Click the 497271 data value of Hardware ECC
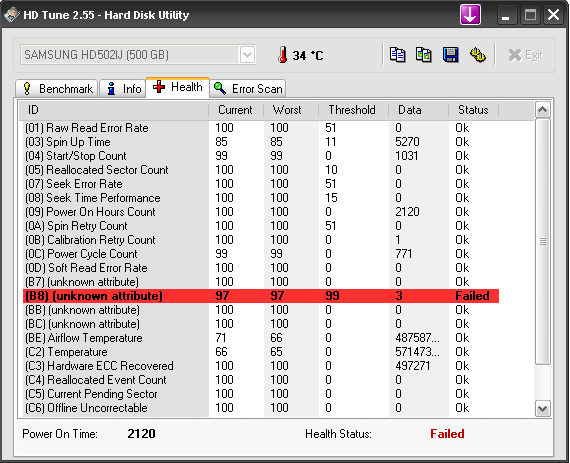Viewport: 570px width, 463px height. (413, 366)
